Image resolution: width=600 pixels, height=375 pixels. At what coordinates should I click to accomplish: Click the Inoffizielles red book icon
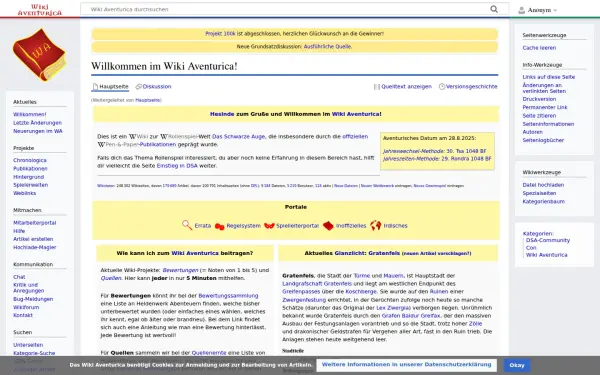coord(328,226)
